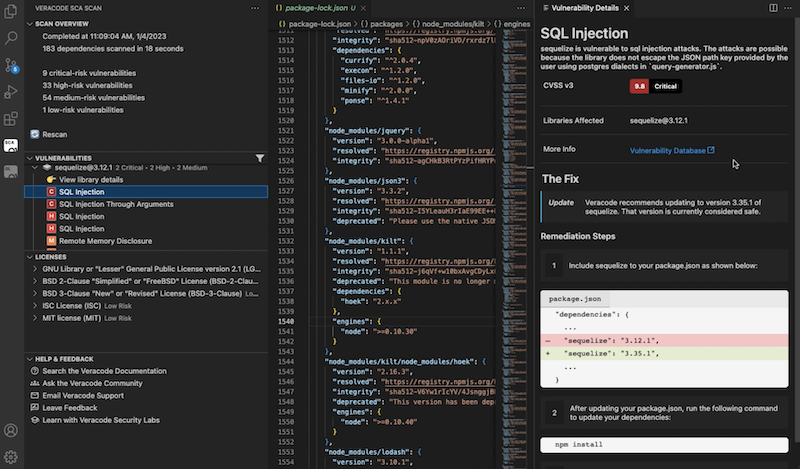Screen dimensions: 800x469
Task: Click line number 1540 in the gutter
Action: (x=286, y=322)
